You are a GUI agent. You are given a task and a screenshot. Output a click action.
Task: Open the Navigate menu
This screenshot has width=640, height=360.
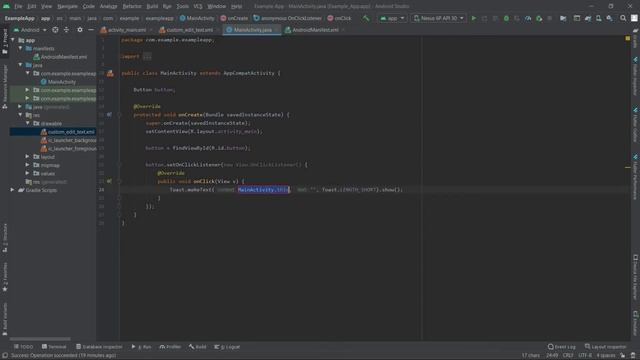tap(67, 6)
